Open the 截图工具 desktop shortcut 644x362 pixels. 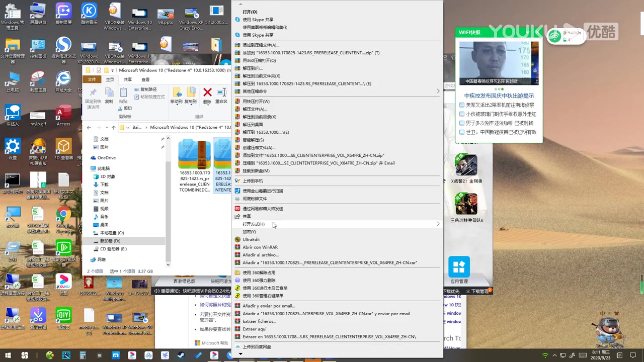coord(38,81)
